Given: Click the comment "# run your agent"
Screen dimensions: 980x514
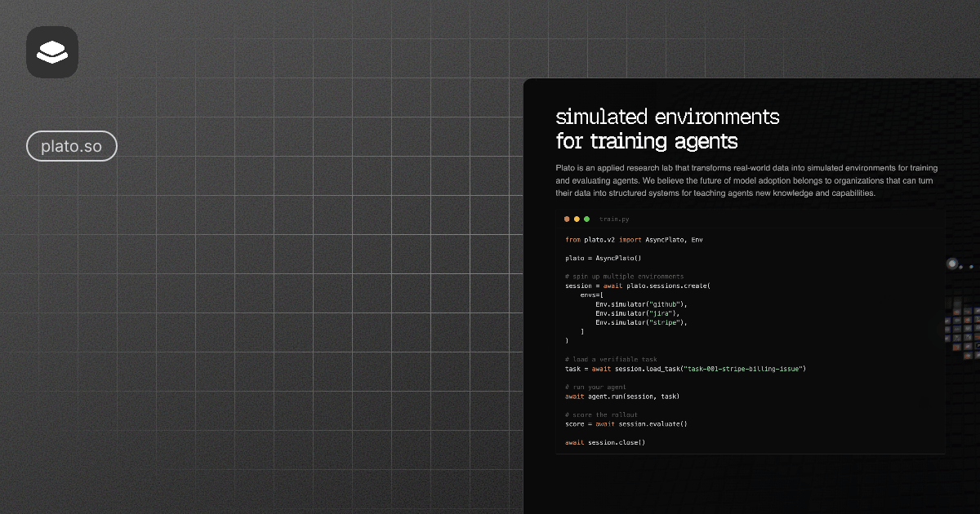Looking at the screenshot, I should coord(596,387).
